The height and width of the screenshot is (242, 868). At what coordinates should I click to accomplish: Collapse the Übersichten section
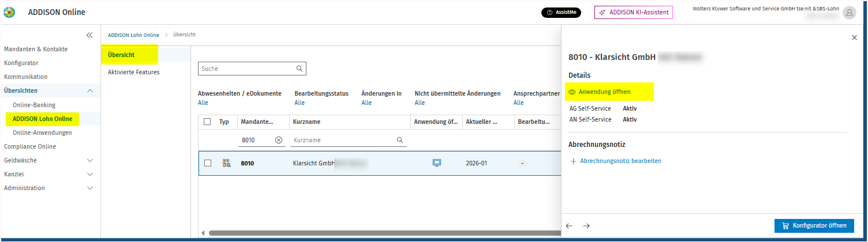click(90, 91)
